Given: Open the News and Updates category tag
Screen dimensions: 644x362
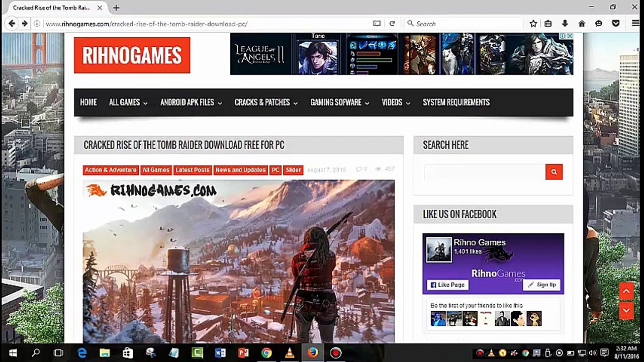Looking at the screenshot, I should pos(240,170).
